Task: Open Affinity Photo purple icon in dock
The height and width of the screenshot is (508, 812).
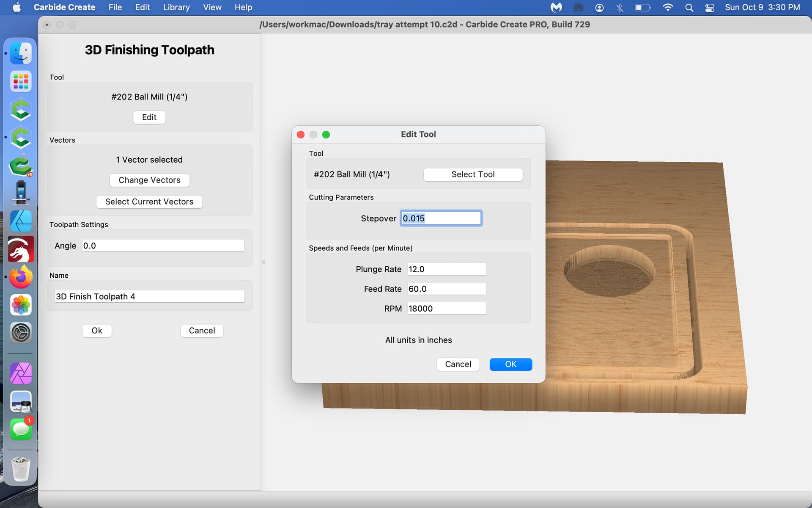Action: 21,373
